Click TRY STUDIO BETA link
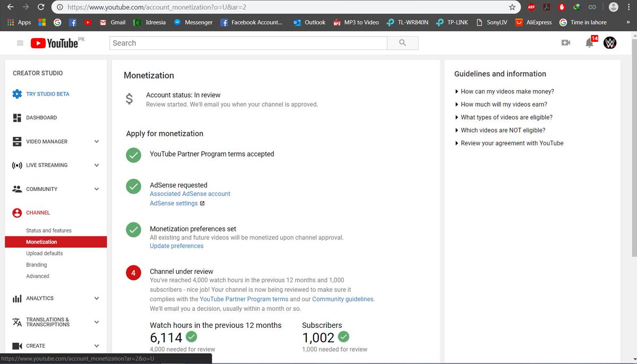Viewport: 637px width, 364px height. point(48,94)
